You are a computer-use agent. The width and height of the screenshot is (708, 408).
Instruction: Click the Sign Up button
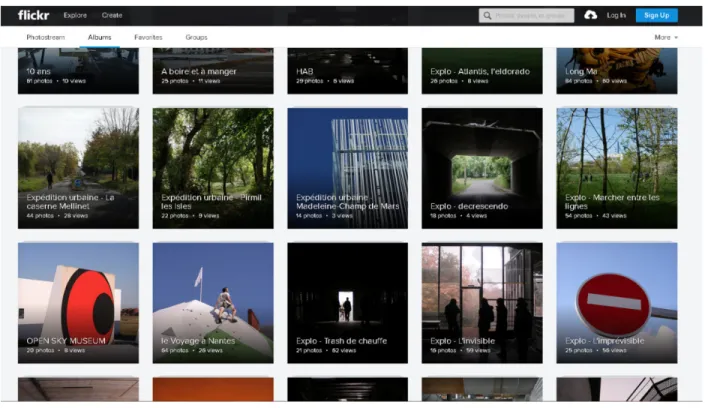tap(657, 15)
